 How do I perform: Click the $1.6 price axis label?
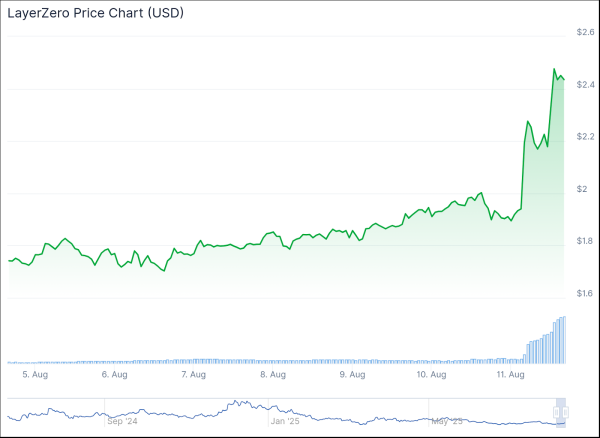pyautogui.click(x=583, y=293)
